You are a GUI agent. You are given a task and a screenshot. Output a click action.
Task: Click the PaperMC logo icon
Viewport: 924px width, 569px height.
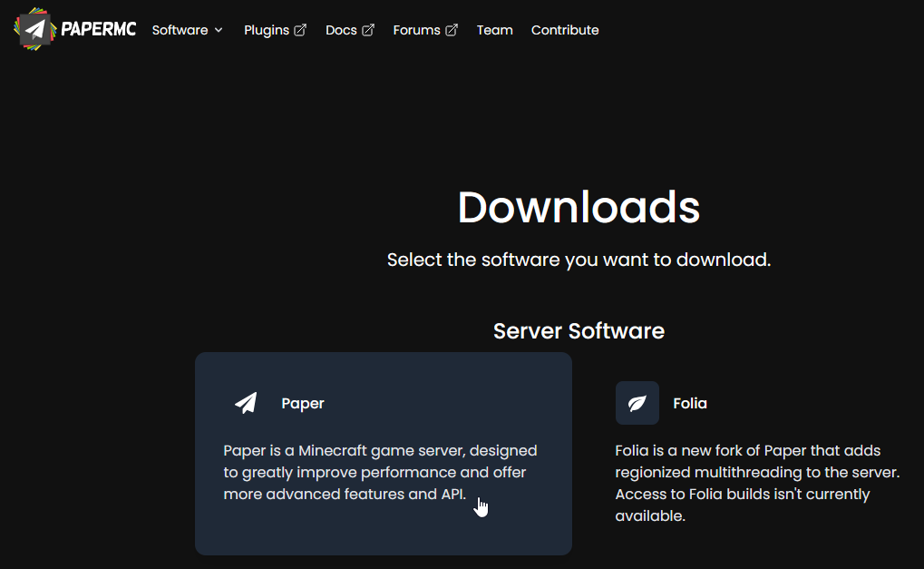point(34,29)
